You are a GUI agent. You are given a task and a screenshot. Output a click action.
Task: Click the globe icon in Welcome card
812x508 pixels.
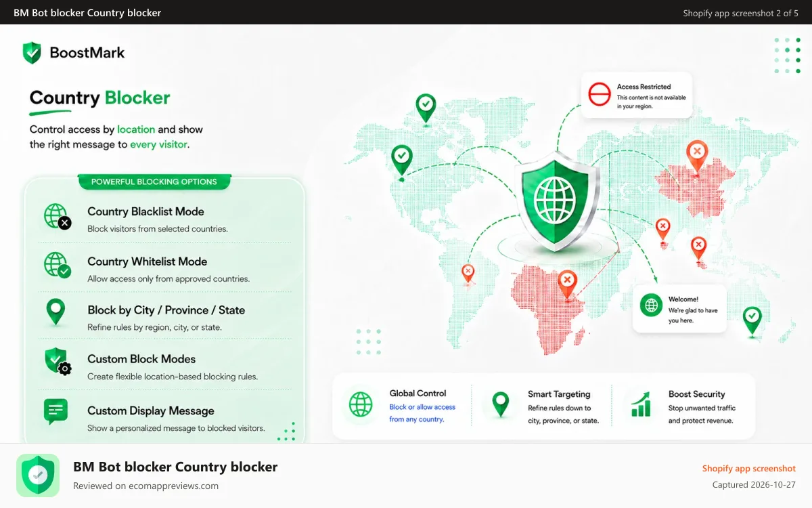pos(651,305)
